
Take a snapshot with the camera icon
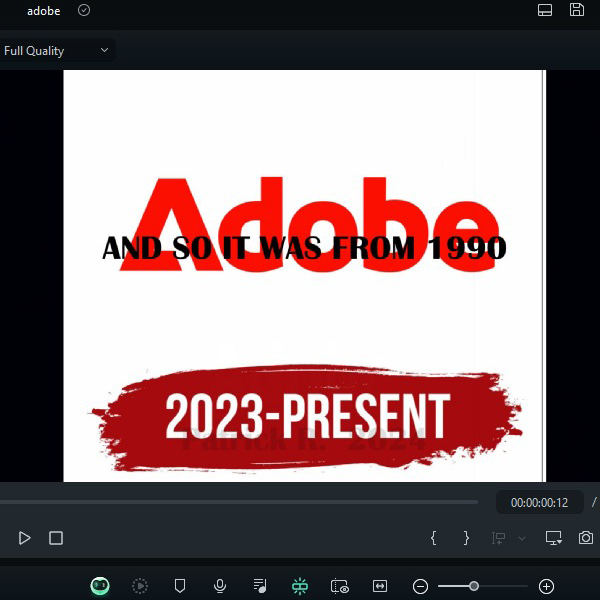tap(586, 538)
